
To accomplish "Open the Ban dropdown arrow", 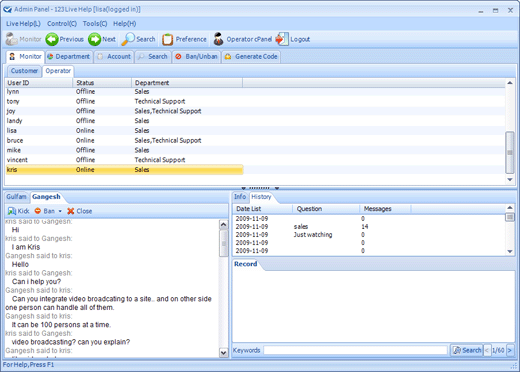I will coord(60,211).
